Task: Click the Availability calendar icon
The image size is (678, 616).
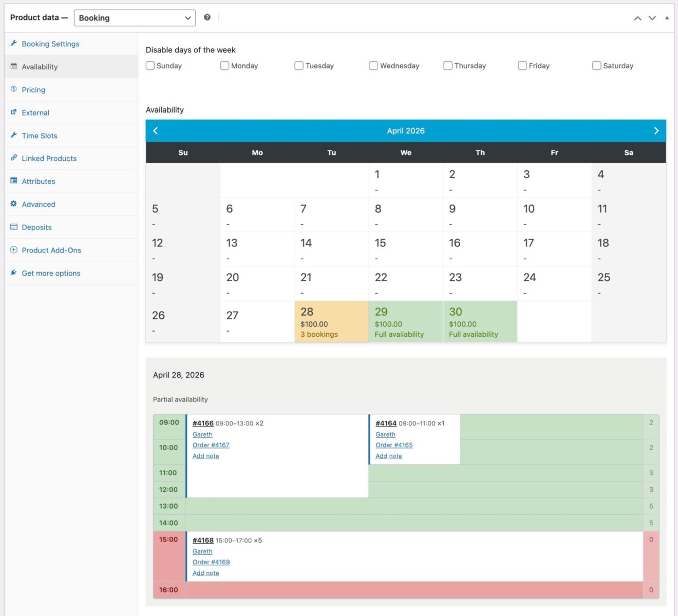Action: tap(14, 67)
